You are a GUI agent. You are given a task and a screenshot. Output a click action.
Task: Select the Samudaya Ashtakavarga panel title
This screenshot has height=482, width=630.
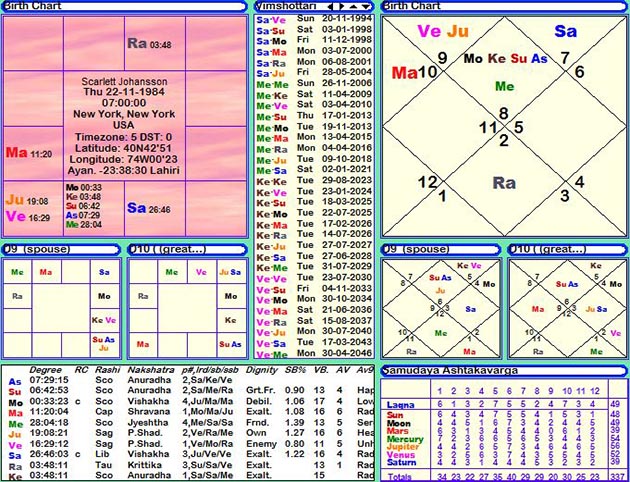(x=449, y=370)
